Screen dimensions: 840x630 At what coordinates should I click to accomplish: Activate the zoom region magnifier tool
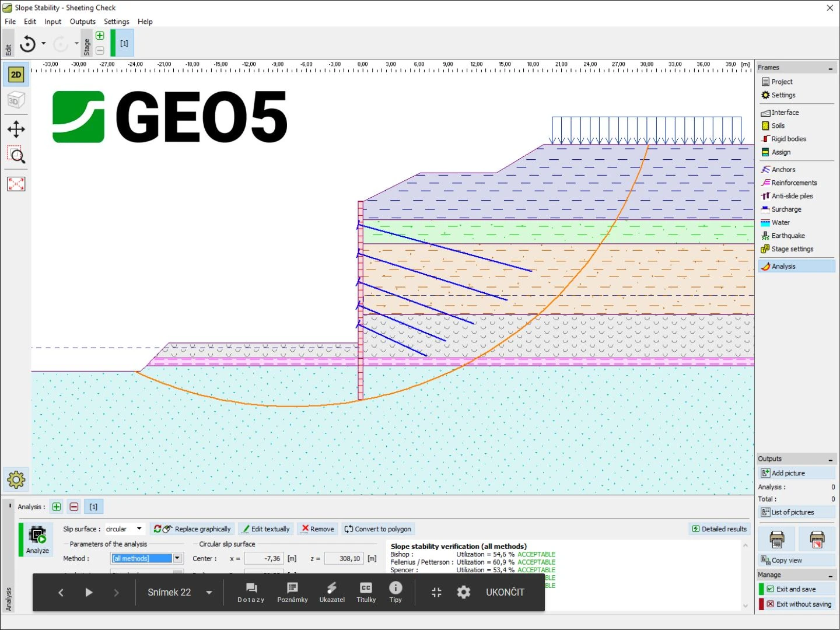16,155
